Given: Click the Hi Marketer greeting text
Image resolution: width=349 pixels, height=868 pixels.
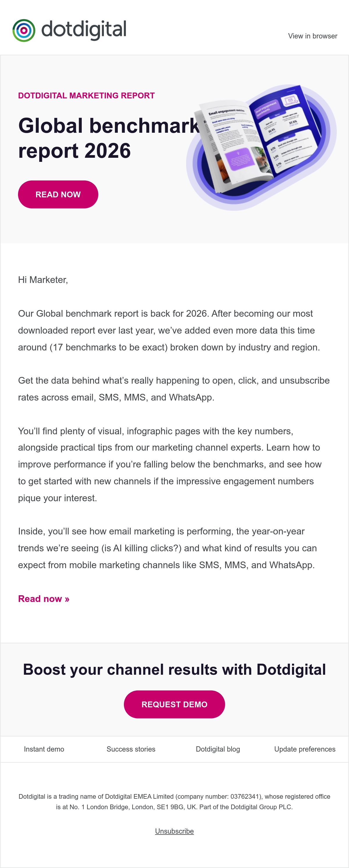Looking at the screenshot, I should click(x=43, y=280).
